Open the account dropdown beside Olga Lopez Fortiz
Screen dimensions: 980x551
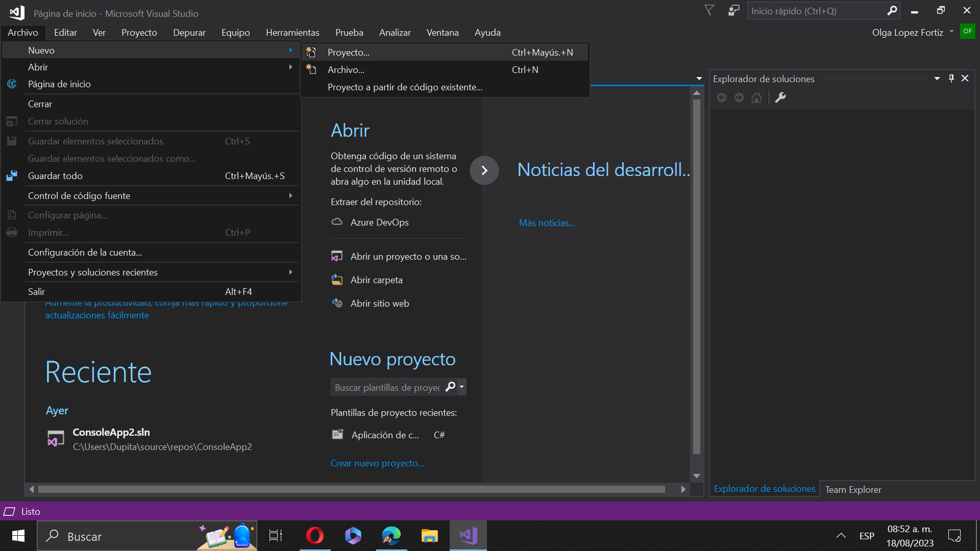[x=951, y=32]
